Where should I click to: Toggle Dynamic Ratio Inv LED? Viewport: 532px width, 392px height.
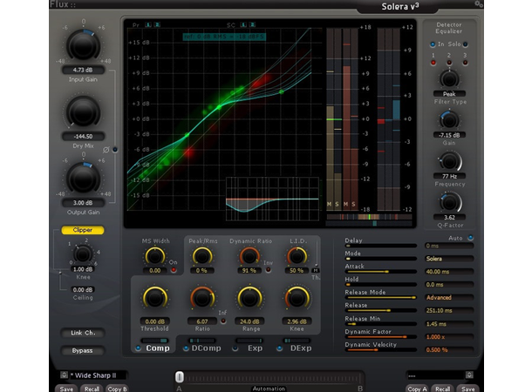point(268,270)
